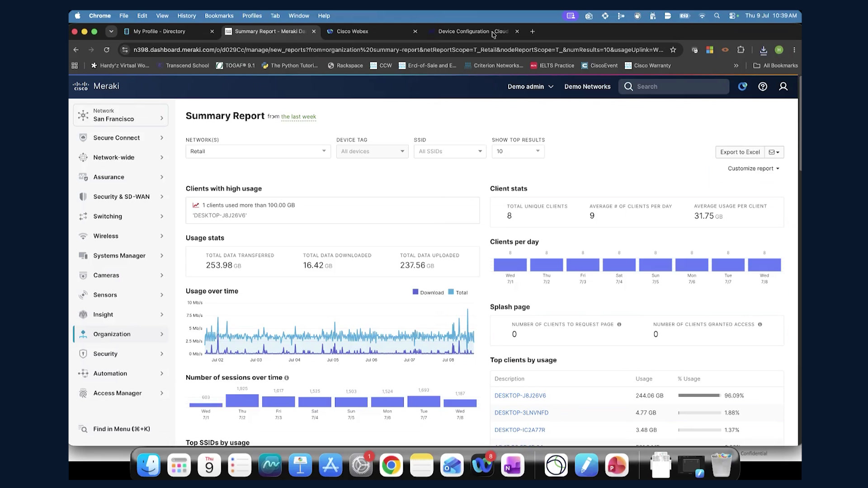Screen dimensions: 868x488
Task: Open the user account profile icon
Action: 783,86
